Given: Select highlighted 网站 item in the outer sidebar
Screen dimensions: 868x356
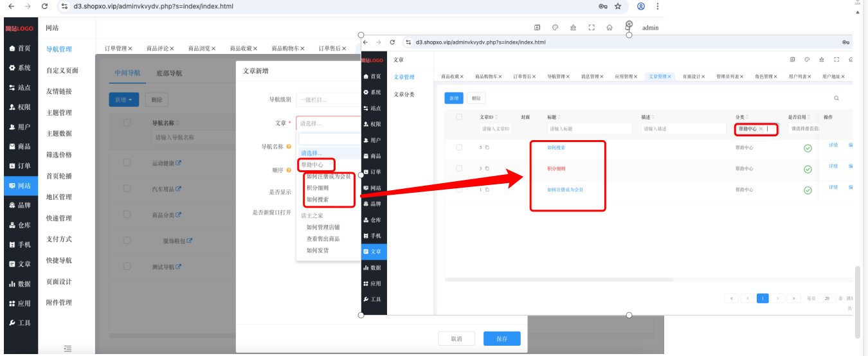Looking at the screenshot, I should point(19,185).
